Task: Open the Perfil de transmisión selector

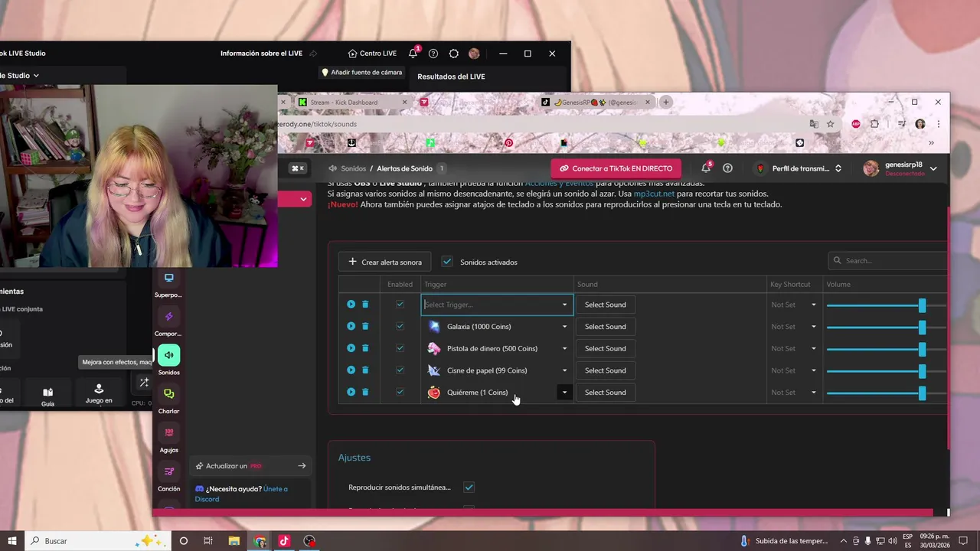Action: coord(799,168)
